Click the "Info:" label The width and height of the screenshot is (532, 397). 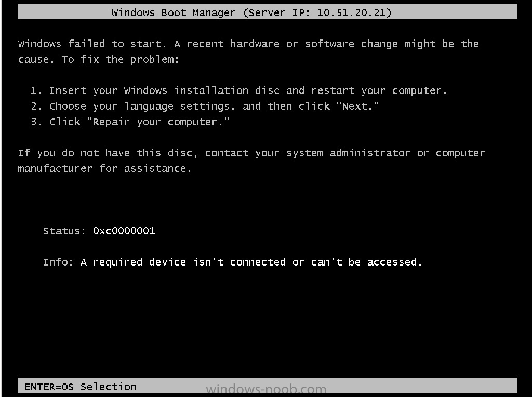(58, 262)
